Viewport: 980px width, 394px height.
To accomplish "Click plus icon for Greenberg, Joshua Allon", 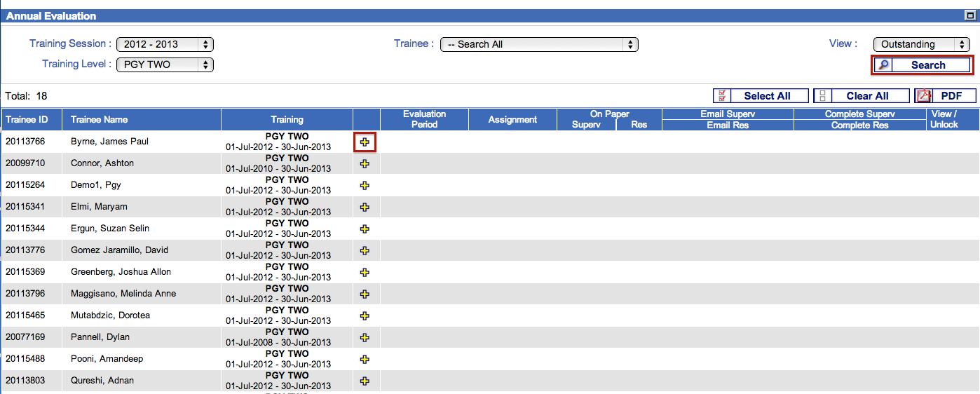I will (x=365, y=272).
